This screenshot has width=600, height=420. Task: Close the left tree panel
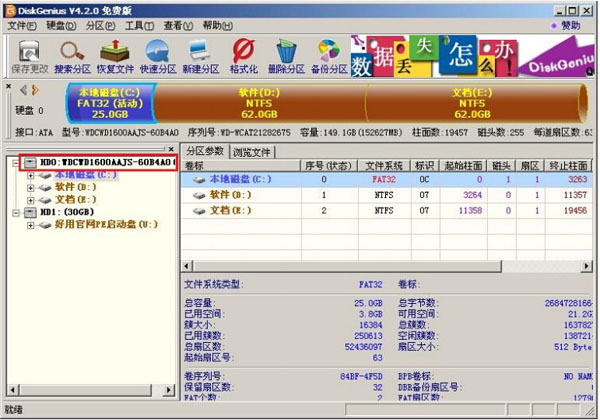tap(171, 149)
